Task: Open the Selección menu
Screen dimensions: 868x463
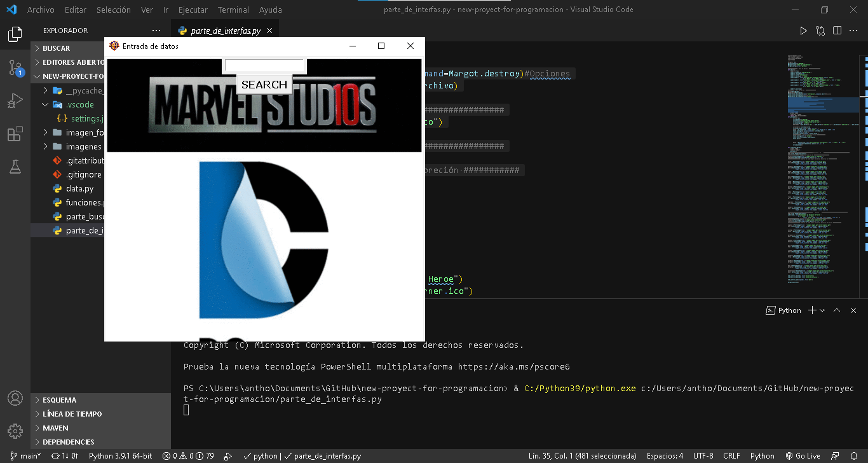Action: tap(114, 10)
